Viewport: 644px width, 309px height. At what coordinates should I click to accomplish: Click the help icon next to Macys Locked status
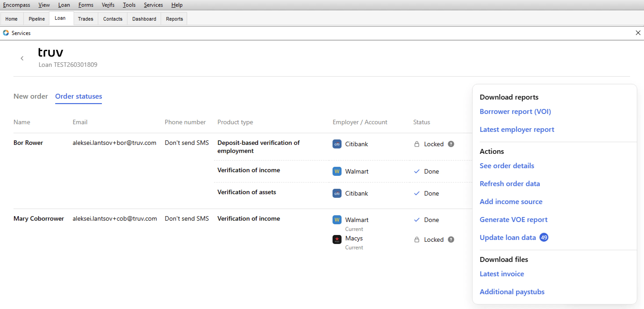click(451, 239)
